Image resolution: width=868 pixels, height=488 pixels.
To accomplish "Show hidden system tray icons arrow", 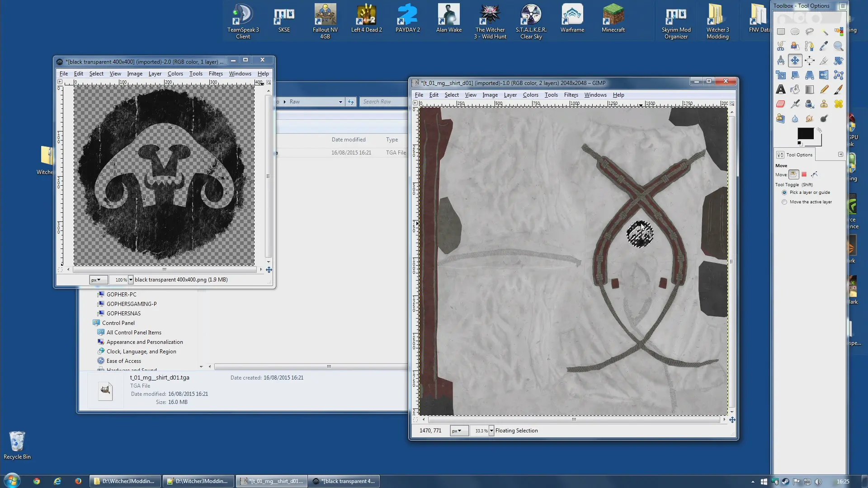I will tap(753, 482).
